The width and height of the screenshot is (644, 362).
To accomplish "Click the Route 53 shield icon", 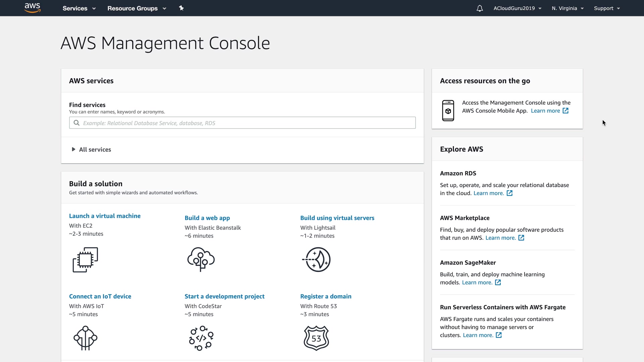I will point(316,338).
